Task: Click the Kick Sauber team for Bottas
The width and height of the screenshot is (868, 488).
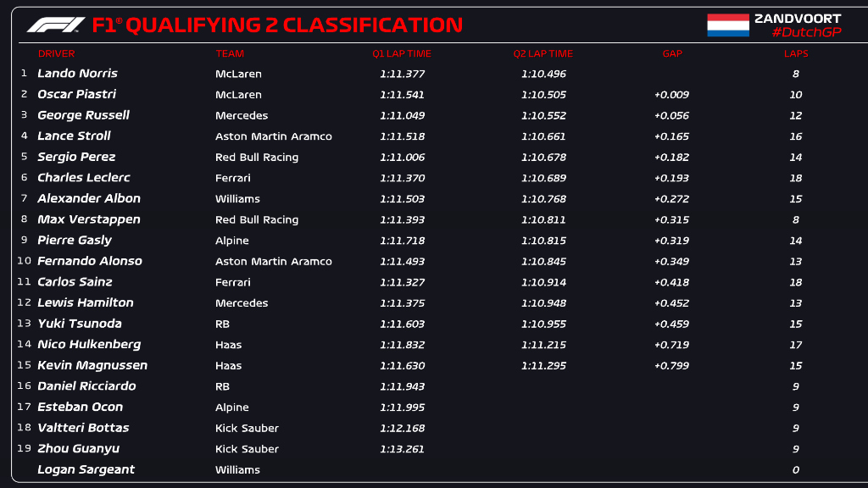Action: tap(247, 428)
